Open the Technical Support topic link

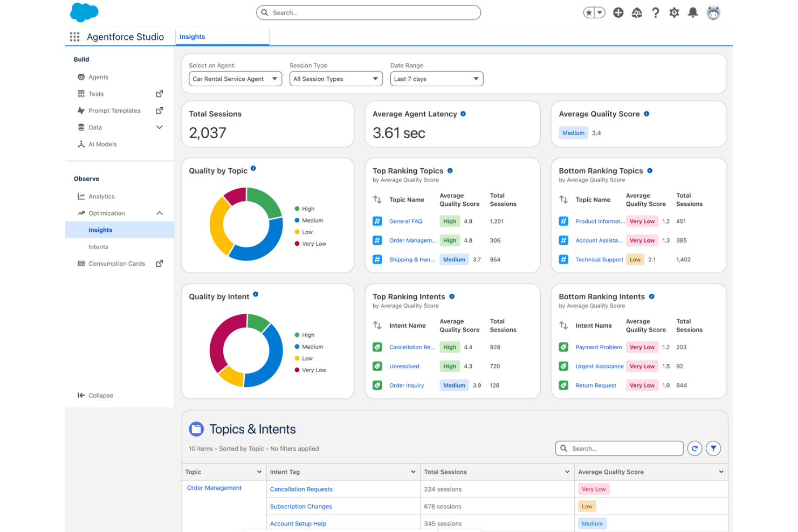(x=599, y=259)
